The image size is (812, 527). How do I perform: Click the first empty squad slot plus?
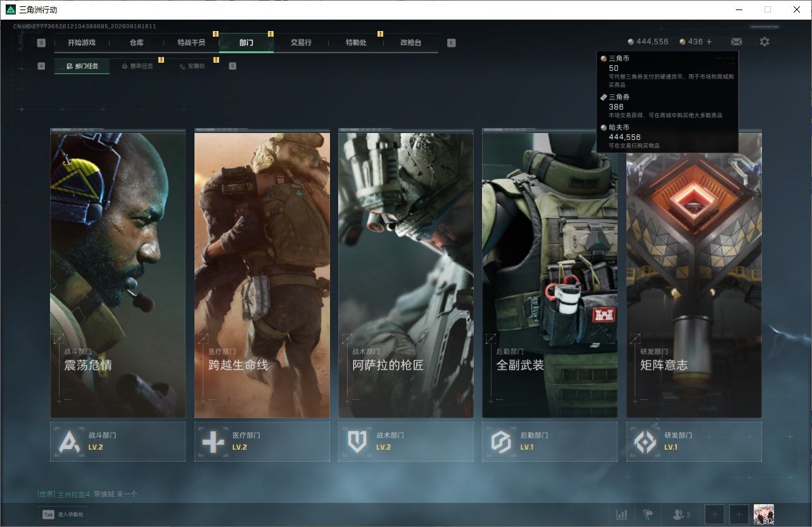coord(714,515)
